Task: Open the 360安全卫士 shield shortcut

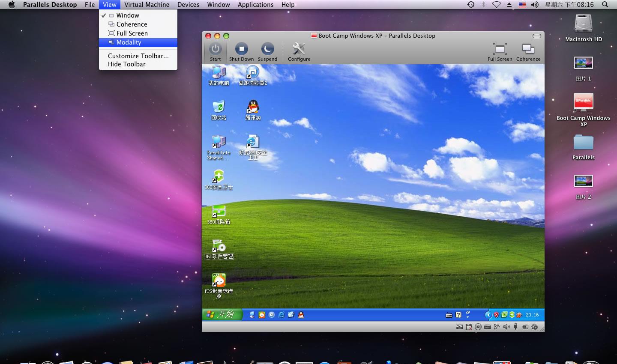Action: pos(219,180)
